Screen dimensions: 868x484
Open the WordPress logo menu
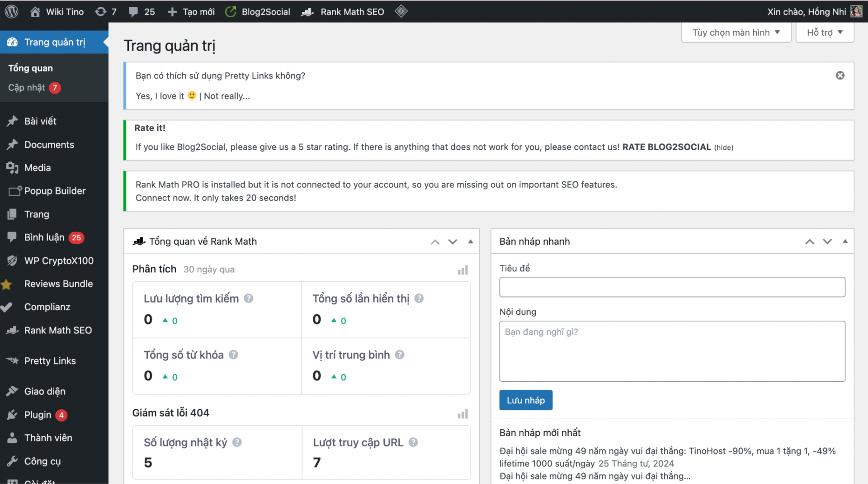point(11,11)
